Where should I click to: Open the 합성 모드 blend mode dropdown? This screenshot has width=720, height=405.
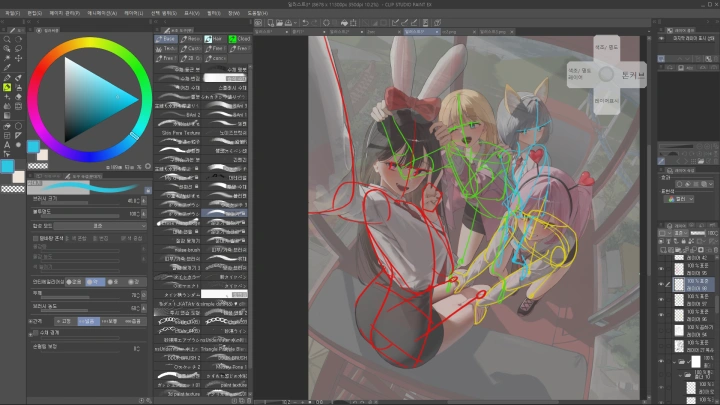[x=100, y=226]
